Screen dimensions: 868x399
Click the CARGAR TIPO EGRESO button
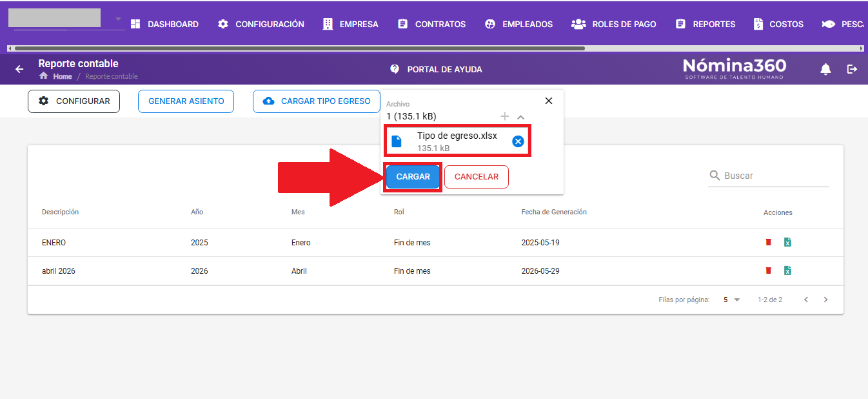pos(317,101)
